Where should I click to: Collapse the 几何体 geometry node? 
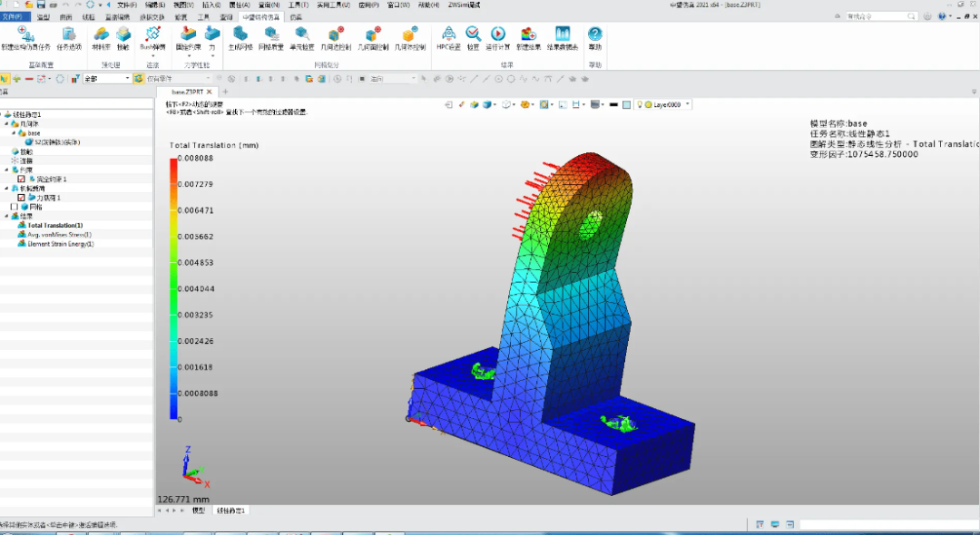pyautogui.click(x=7, y=123)
